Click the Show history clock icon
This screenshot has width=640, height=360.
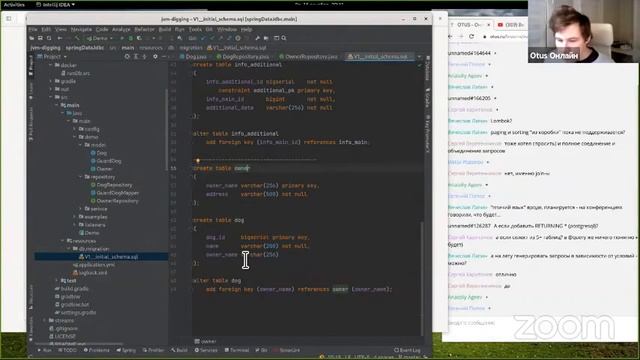pos(238,38)
